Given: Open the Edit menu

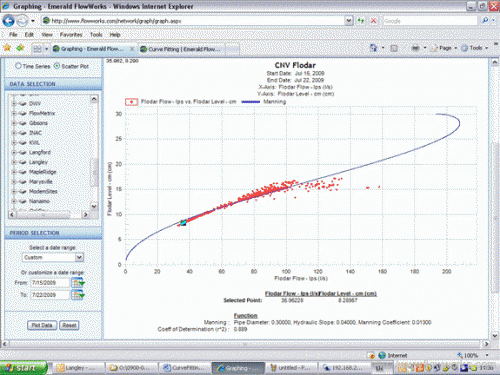Looking at the screenshot, I should (x=29, y=35).
